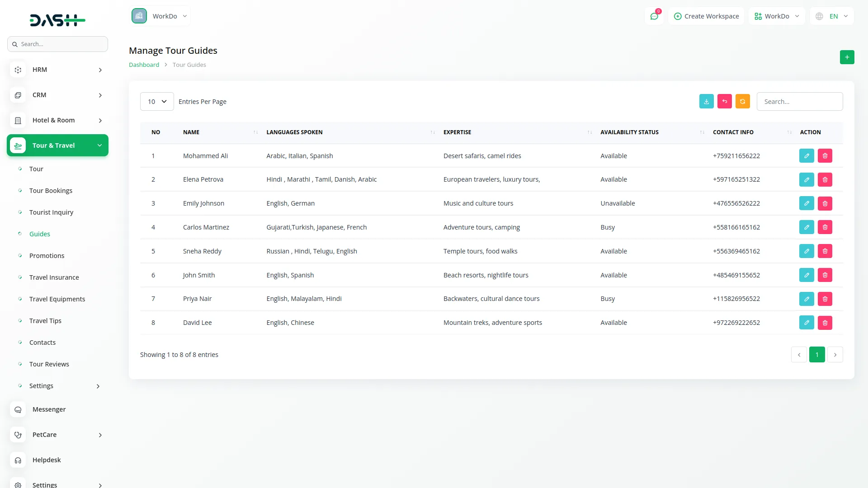This screenshot has height=488, width=868.
Task: Click the table search field
Action: point(799,102)
